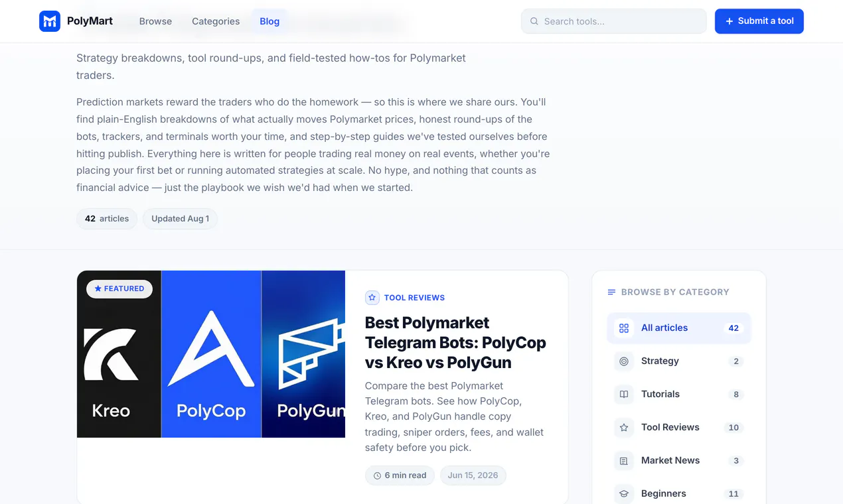Image resolution: width=843 pixels, height=504 pixels.
Task: Select the Market News category
Action: 679,461
